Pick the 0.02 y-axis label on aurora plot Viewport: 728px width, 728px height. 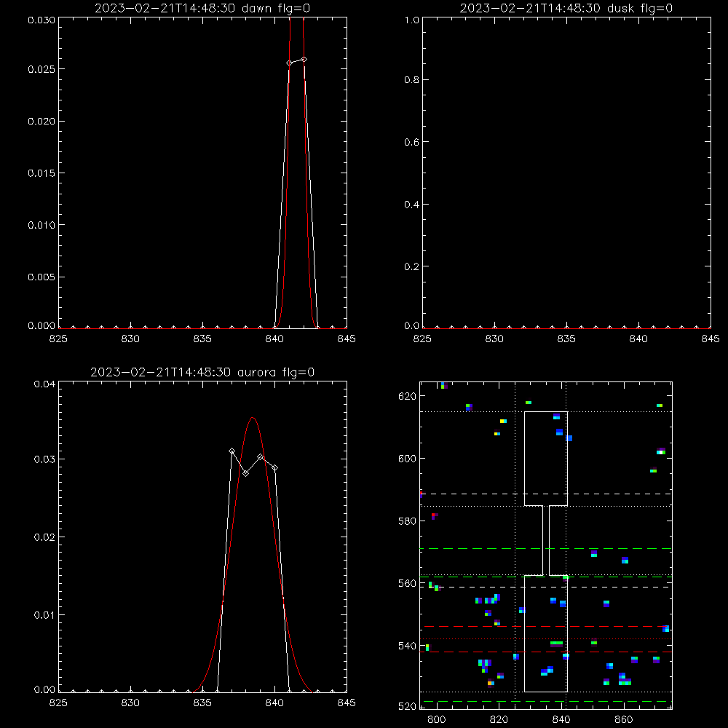[x=44, y=537]
